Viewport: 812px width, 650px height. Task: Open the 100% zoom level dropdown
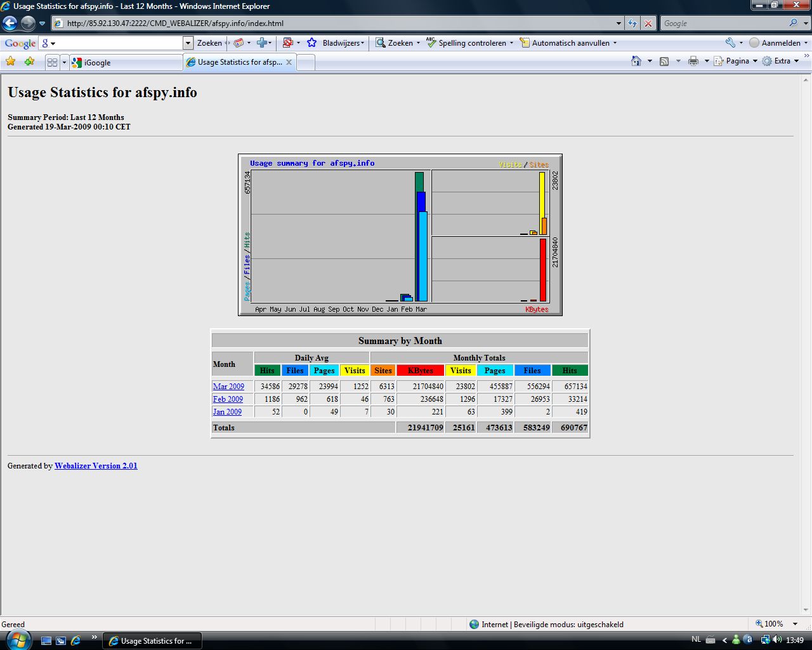(x=796, y=624)
